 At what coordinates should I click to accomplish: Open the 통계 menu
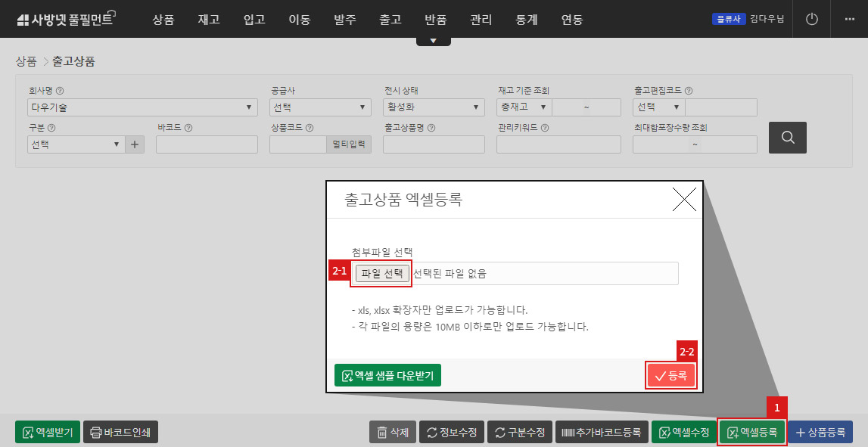point(526,20)
